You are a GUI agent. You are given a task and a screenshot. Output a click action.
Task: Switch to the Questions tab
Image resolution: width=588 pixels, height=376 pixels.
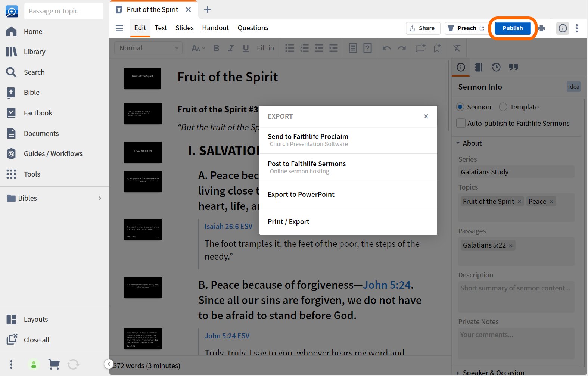[253, 28]
